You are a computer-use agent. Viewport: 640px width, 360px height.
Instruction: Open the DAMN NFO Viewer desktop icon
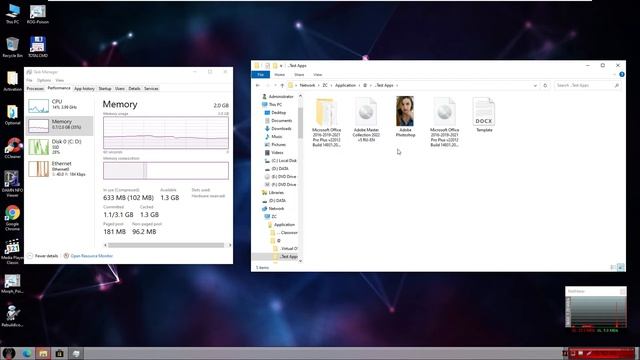click(12, 184)
